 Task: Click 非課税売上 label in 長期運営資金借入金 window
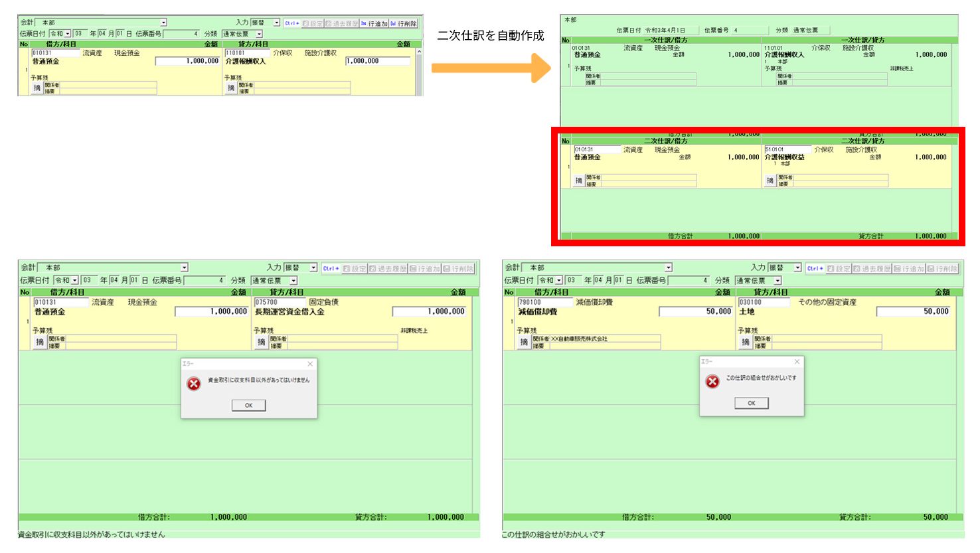tap(414, 331)
